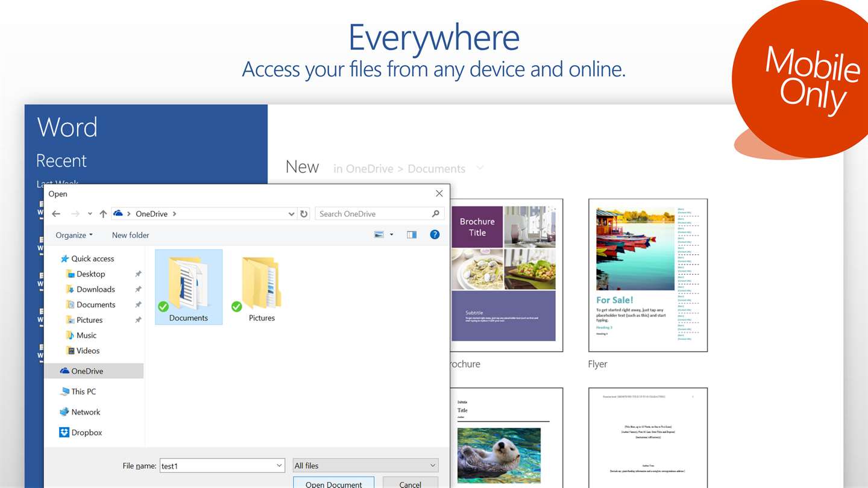Choose the Flyer template thumbnail
This screenshot has width=868, height=488.
point(648,275)
